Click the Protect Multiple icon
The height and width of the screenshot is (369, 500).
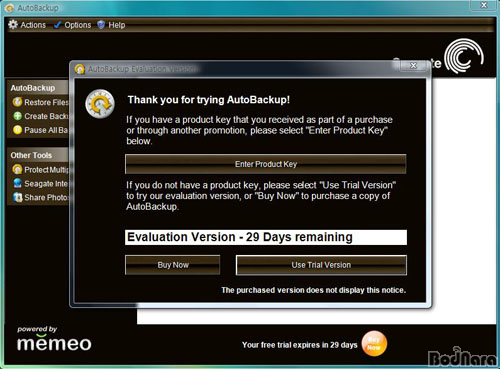pyautogui.click(x=17, y=169)
